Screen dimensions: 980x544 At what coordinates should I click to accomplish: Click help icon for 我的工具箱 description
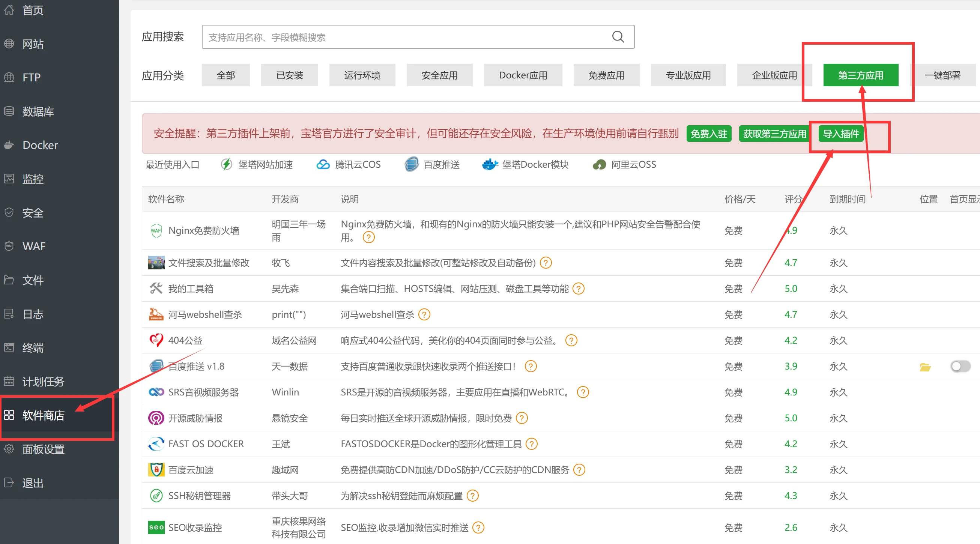pyautogui.click(x=578, y=289)
